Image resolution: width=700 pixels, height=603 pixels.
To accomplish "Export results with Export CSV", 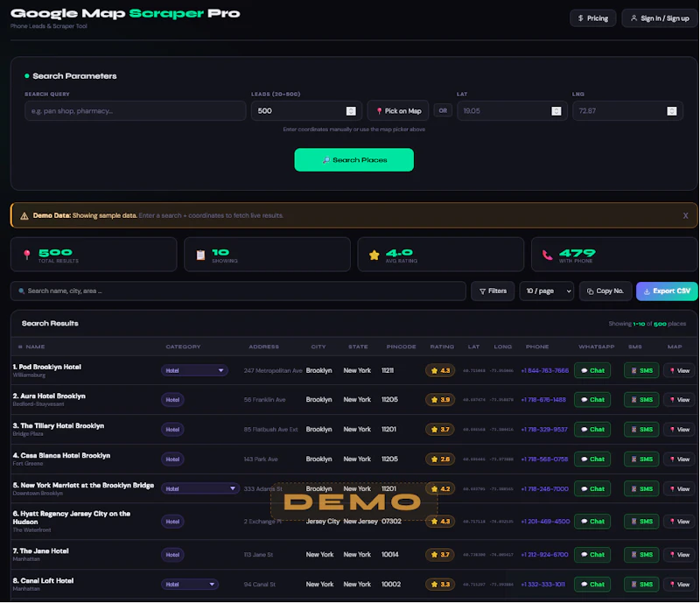I will coord(667,291).
